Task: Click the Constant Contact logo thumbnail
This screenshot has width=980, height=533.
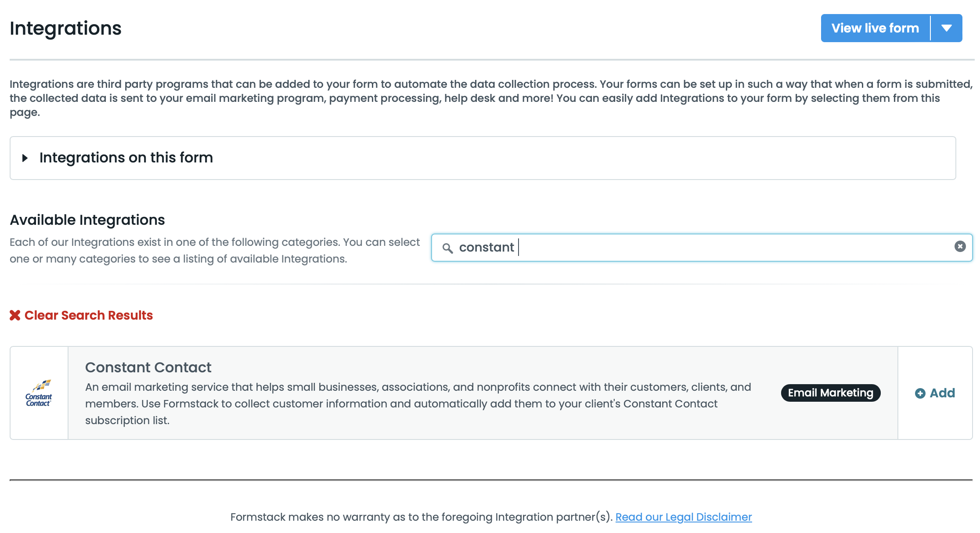Action: (x=39, y=393)
